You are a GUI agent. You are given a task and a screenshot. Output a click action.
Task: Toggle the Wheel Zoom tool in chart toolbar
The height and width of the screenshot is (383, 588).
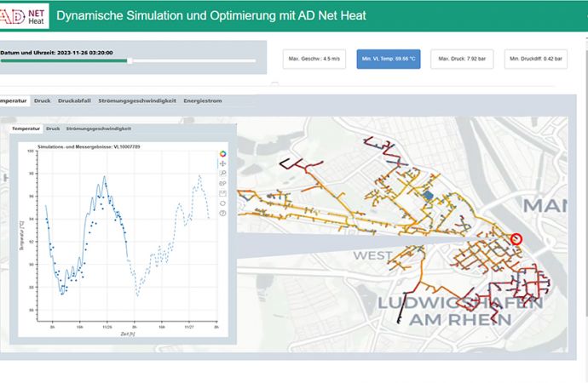tap(222, 184)
